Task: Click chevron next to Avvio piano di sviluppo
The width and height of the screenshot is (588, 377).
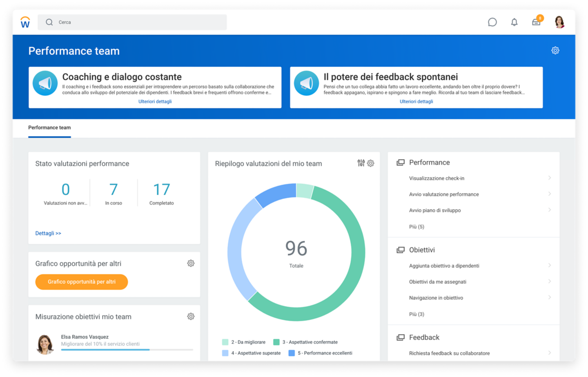Action: [x=550, y=210]
